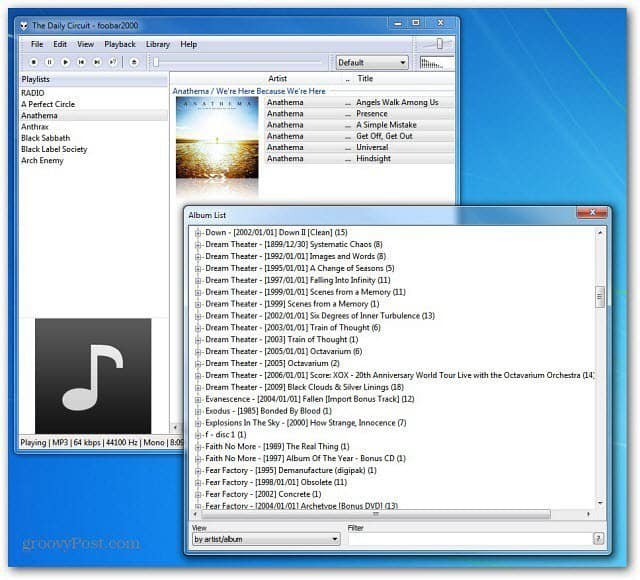The width and height of the screenshot is (640, 580).
Task: Select Dream Theater Six Degrees of Inner Turbulence
Action: pos(320,316)
